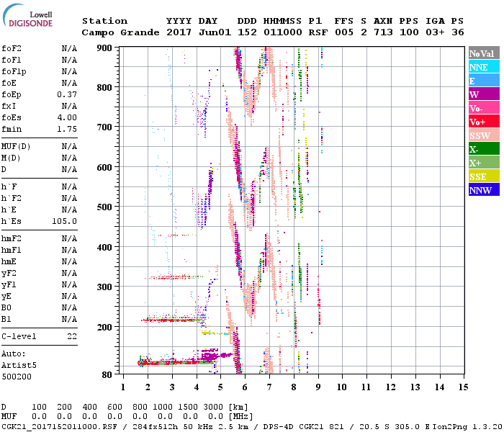This screenshot has height=432, width=504.
Task: Click the hmF2 parameter label
Action: click(12, 238)
